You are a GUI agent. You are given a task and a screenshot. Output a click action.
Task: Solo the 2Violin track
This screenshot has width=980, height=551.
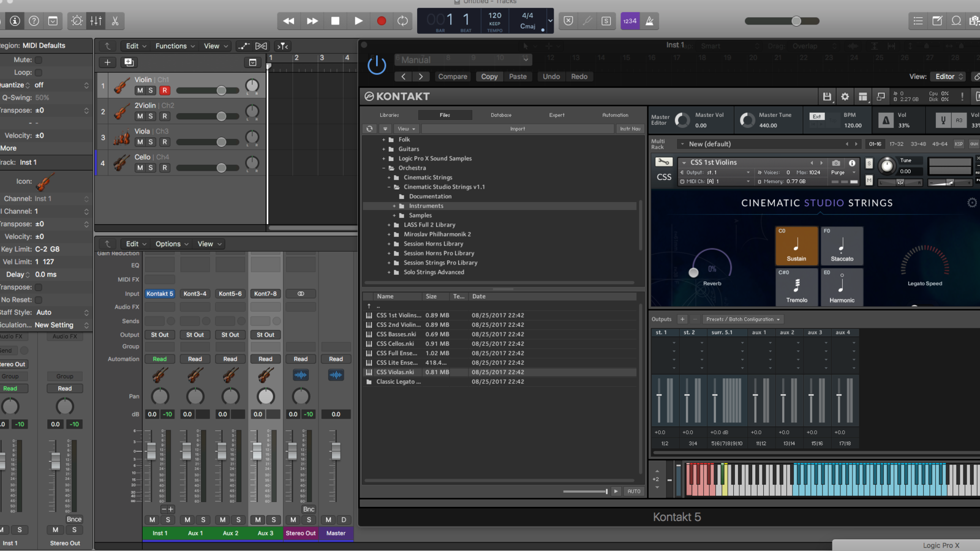tap(151, 116)
